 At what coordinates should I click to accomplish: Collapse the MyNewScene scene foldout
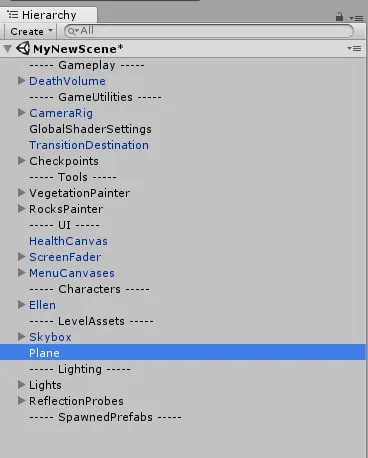7,49
